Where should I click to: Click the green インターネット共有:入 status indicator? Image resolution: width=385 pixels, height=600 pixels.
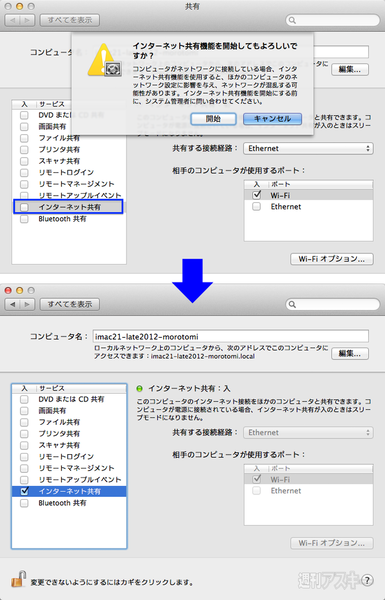click(x=140, y=389)
